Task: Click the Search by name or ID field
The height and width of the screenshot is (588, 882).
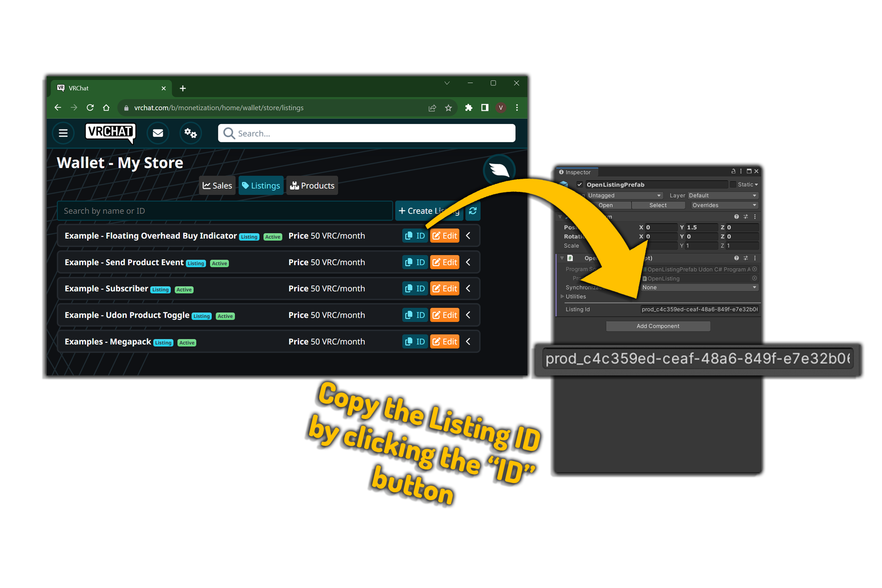Action: pos(225,211)
